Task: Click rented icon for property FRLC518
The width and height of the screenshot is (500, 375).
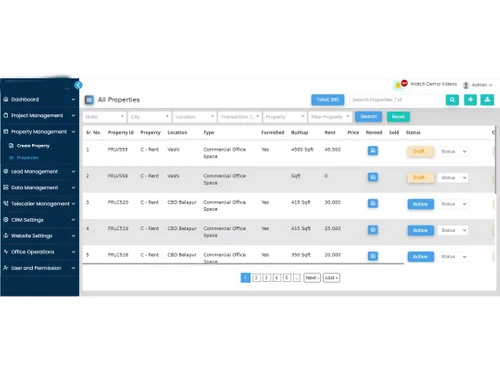Action: (x=373, y=256)
